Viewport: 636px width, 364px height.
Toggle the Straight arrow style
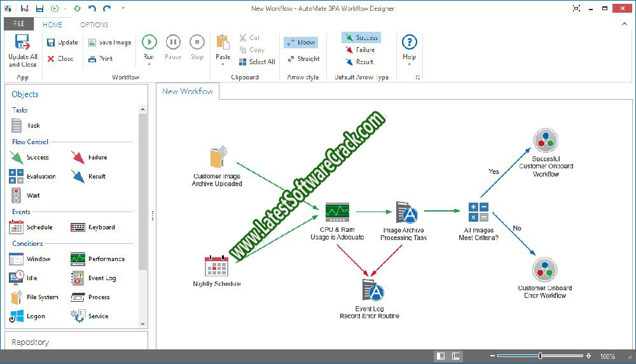(303, 59)
